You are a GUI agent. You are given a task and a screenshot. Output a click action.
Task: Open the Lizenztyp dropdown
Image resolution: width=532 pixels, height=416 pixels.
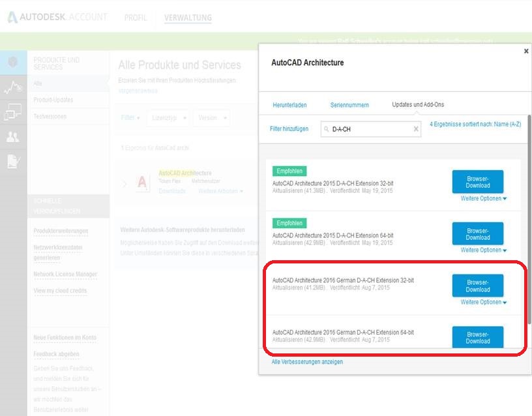click(x=169, y=118)
